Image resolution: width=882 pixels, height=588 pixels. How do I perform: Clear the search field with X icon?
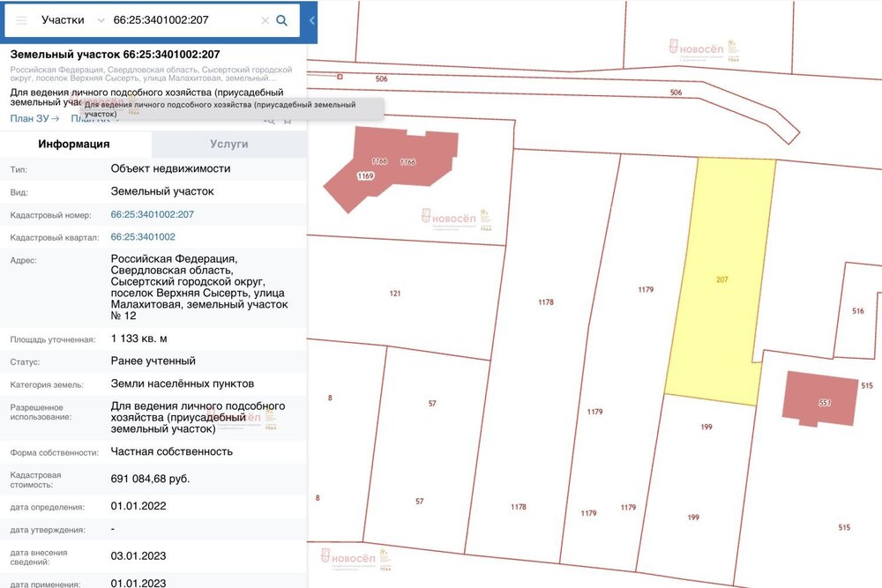coord(265,21)
